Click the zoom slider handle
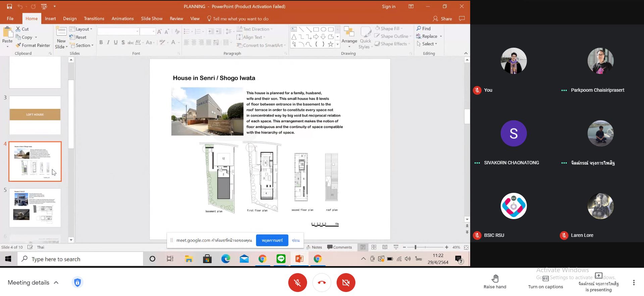Screen dimensions: 644x296 coord(415,247)
